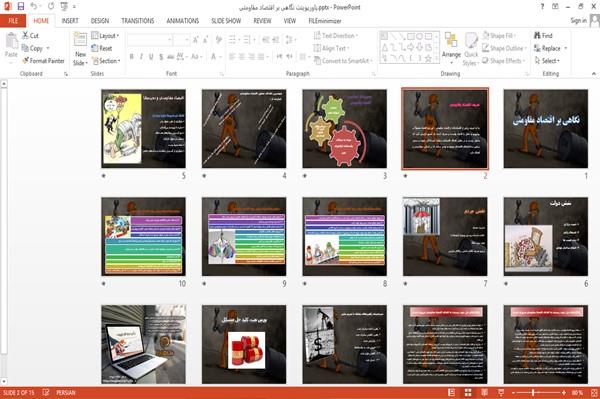Toggle text Shadow formatting
Screen dimensions: 600x399
coord(161,57)
